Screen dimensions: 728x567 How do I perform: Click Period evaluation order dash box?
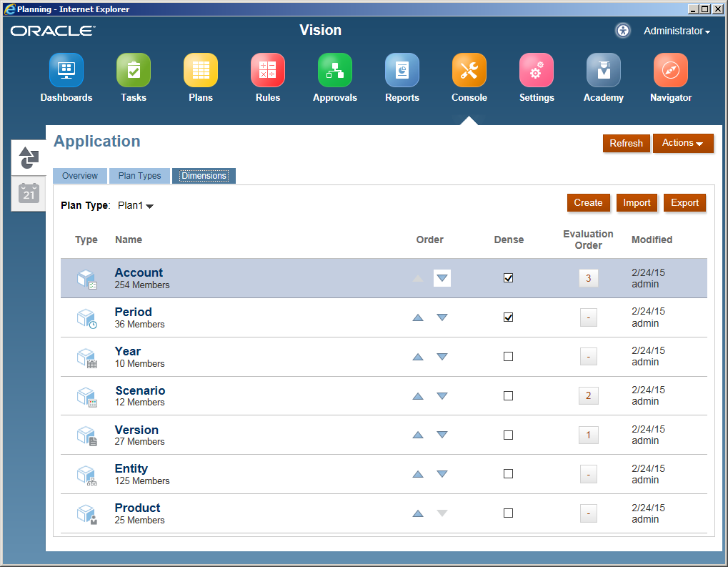tap(588, 317)
